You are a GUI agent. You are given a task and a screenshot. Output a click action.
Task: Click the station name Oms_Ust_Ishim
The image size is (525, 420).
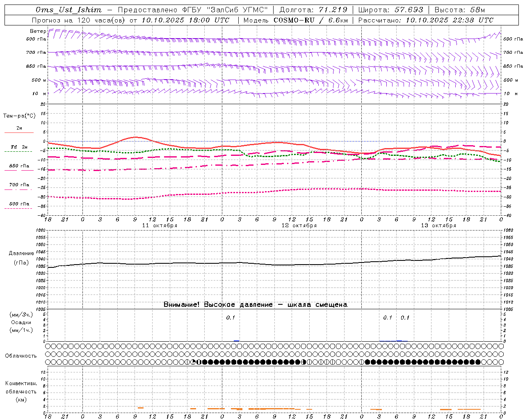click(68, 10)
